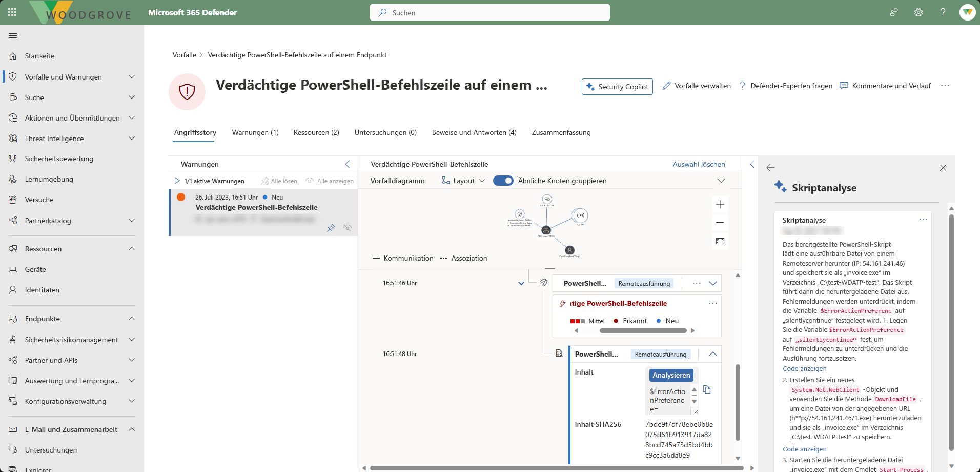Screen dimensions: 980x472
Task: Click Auswahl löschen link
Action: [699, 164]
